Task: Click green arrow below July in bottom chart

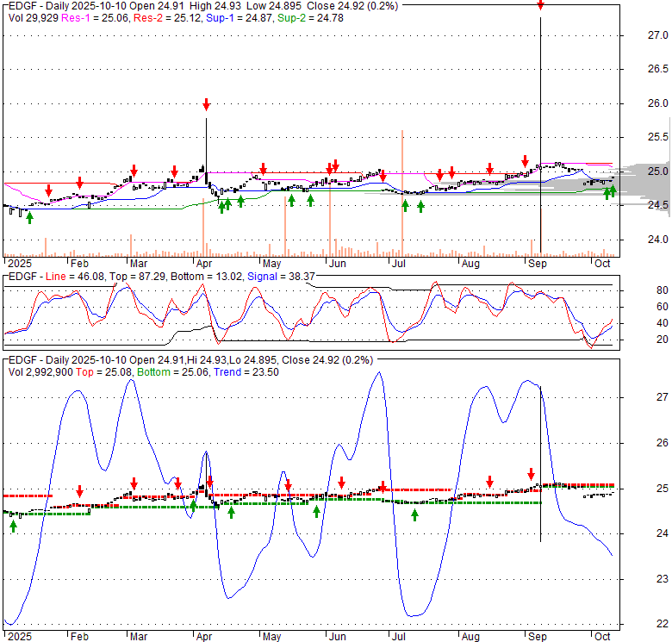Action: point(415,514)
